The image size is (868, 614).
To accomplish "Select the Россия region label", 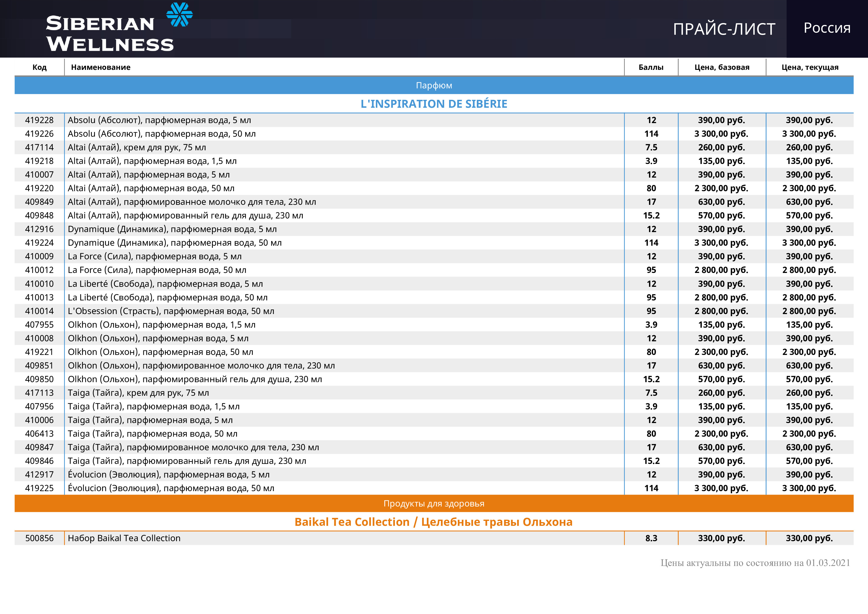I will (x=827, y=28).
